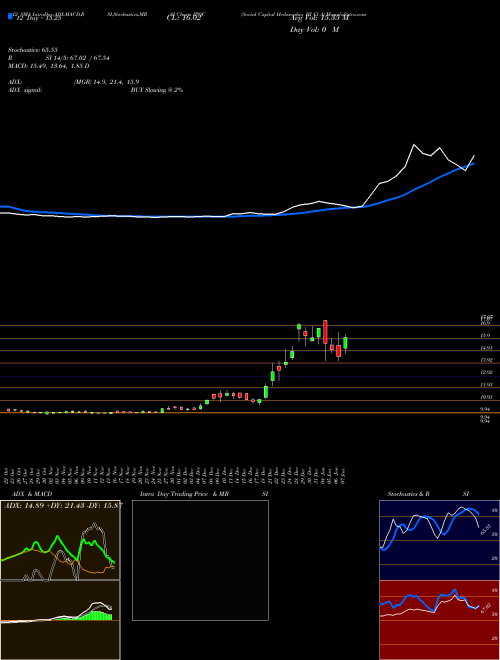Click the blue-background stochastics chart panel
The height and width of the screenshot is (660, 500).
point(439,540)
